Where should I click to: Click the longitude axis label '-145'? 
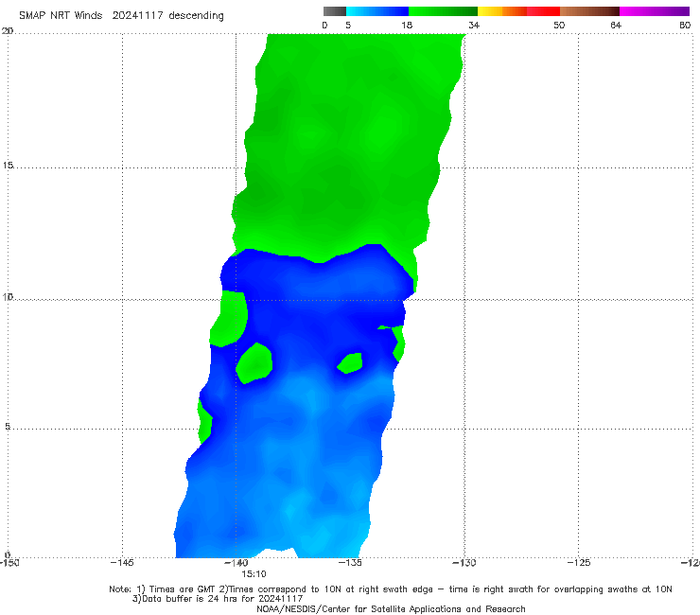point(122,563)
